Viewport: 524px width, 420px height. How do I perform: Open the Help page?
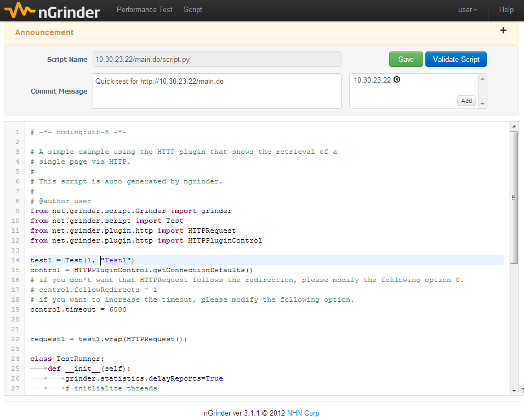pyautogui.click(x=505, y=10)
